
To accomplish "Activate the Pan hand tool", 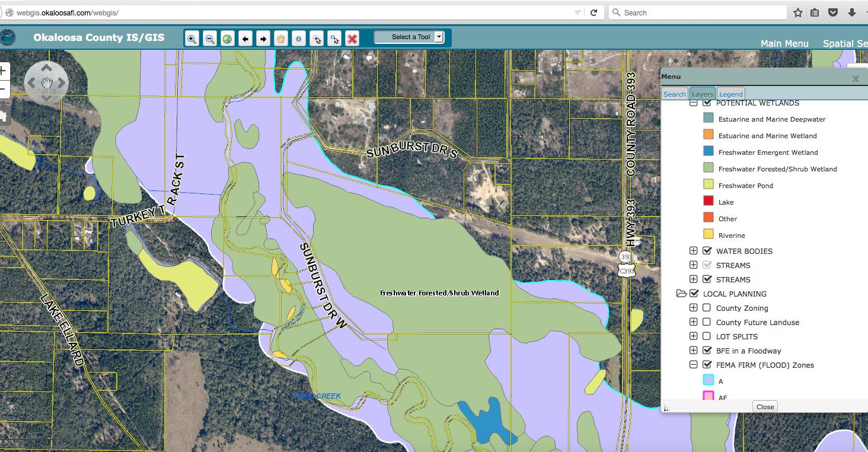I will coord(280,39).
